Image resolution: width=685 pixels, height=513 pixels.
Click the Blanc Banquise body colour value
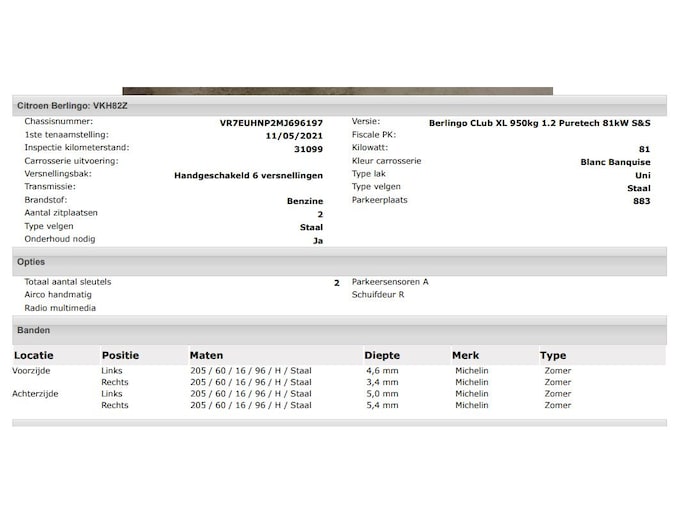[616, 162]
